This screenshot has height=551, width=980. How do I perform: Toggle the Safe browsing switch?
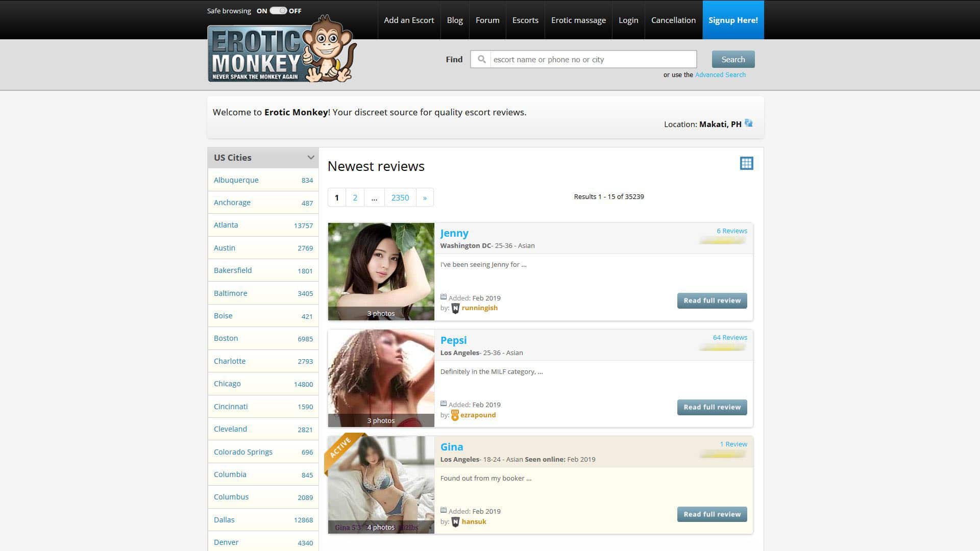click(278, 11)
